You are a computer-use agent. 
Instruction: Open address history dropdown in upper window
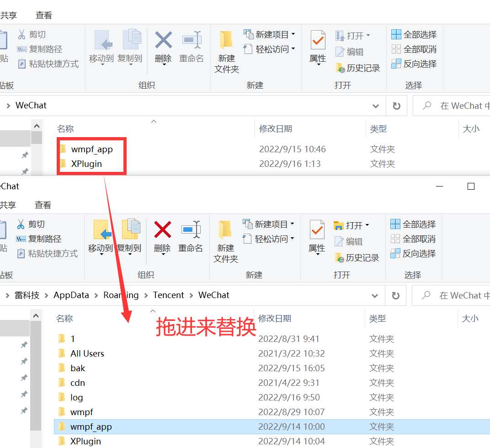tap(376, 107)
